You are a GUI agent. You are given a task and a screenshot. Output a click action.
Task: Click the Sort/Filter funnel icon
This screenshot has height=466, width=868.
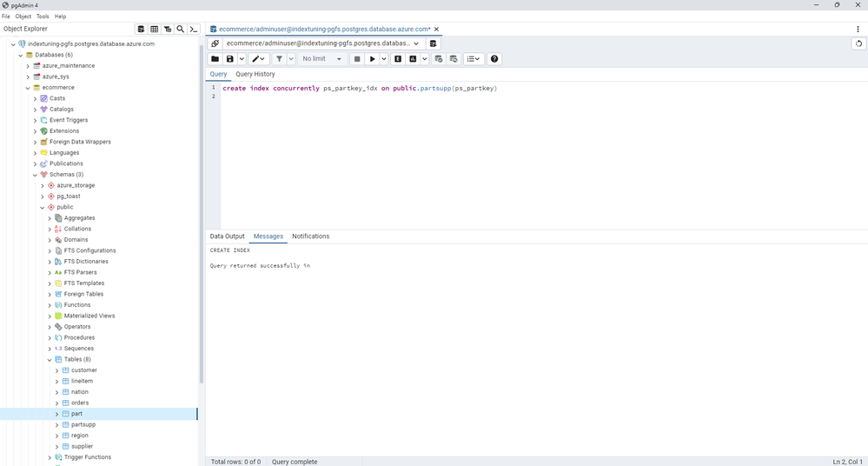pyautogui.click(x=280, y=59)
